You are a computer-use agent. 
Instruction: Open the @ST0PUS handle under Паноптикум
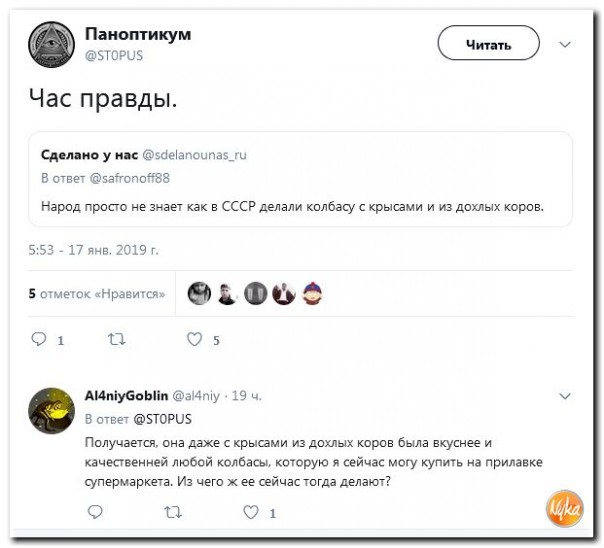pos(114,55)
